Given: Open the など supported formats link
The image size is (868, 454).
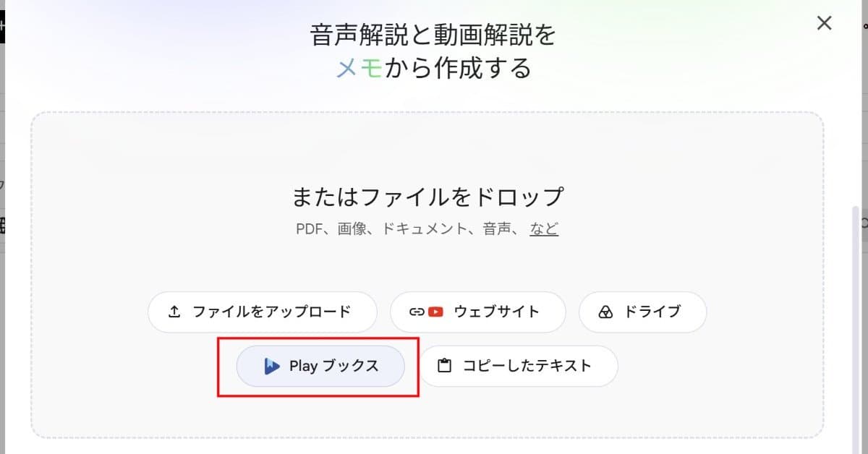Looking at the screenshot, I should point(544,228).
